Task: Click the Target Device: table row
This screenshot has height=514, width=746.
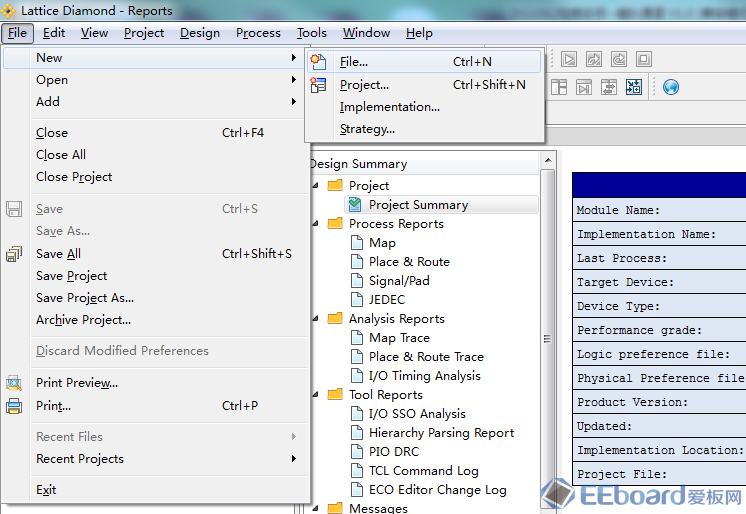Action: click(x=659, y=282)
